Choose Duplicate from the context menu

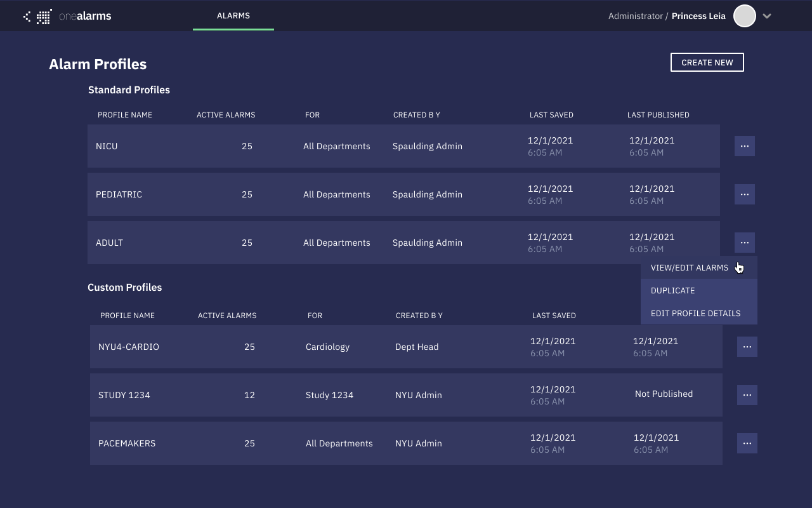(672, 291)
